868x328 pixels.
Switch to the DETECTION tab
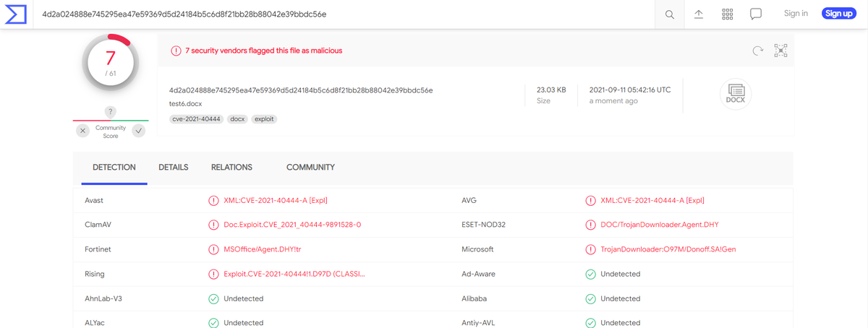tap(114, 167)
